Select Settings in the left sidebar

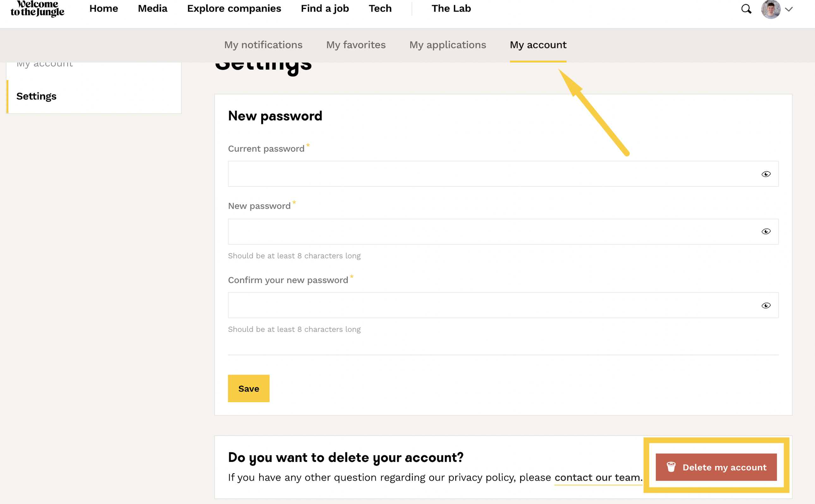[x=36, y=96]
